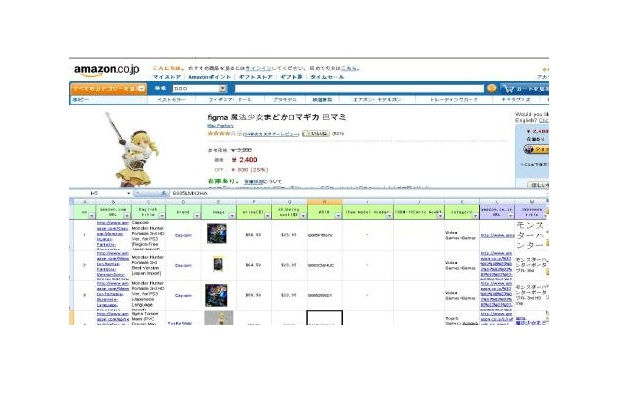Image resolution: width=623 pixels, height=405 pixels.
Task: Click the Capcom brand cell in row 3
Action: [x=183, y=296]
